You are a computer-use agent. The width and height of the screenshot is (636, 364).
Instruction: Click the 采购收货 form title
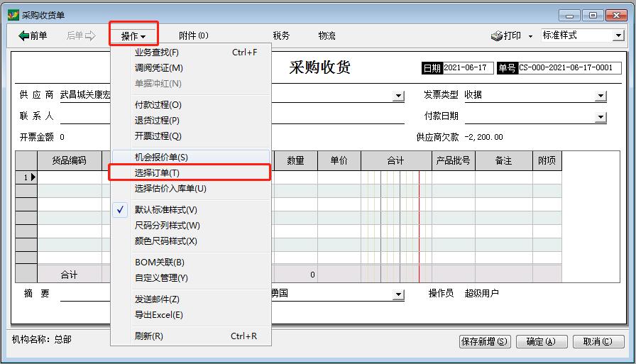[319, 67]
